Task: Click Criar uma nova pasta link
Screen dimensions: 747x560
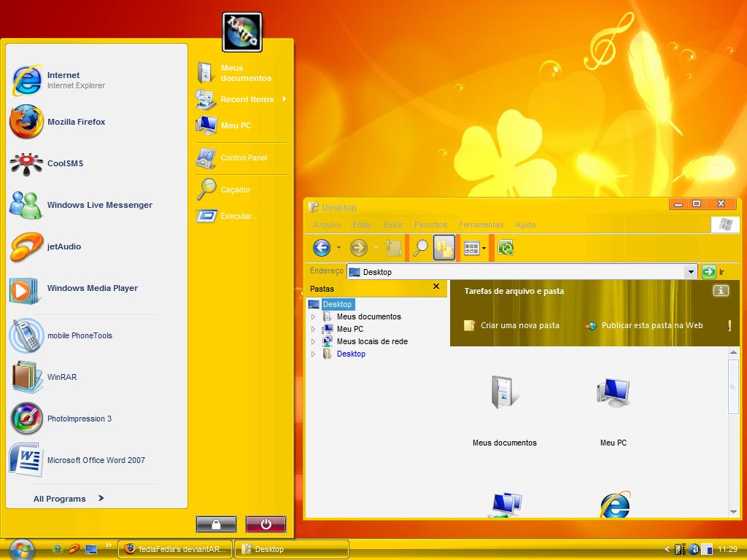Action: click(511, 325)
